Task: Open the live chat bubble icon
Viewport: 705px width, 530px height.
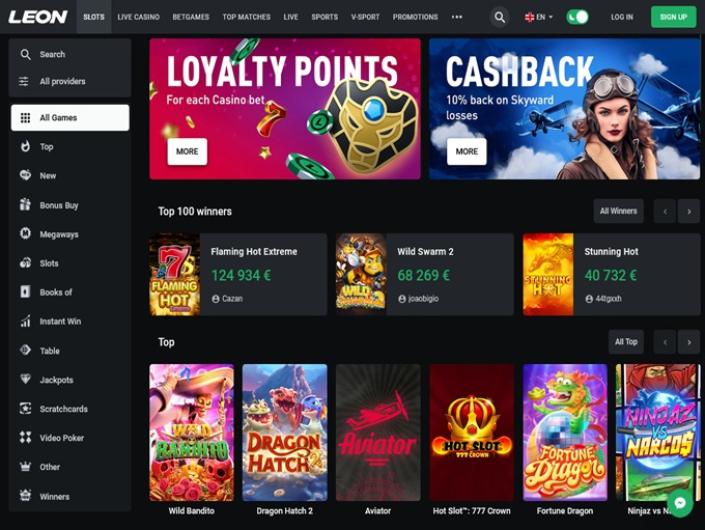Action: (x=680, y=503)
